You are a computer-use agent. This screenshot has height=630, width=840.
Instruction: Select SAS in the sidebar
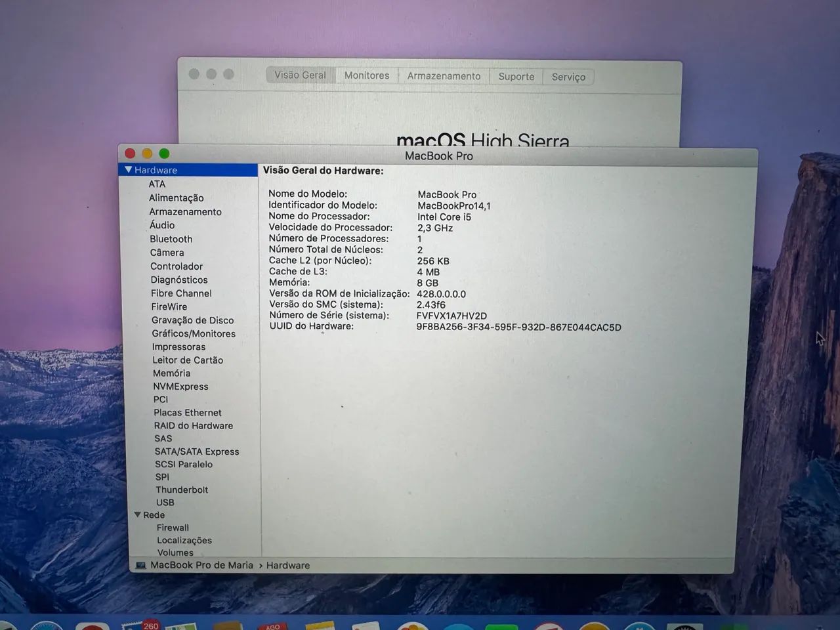click(163, 438)
